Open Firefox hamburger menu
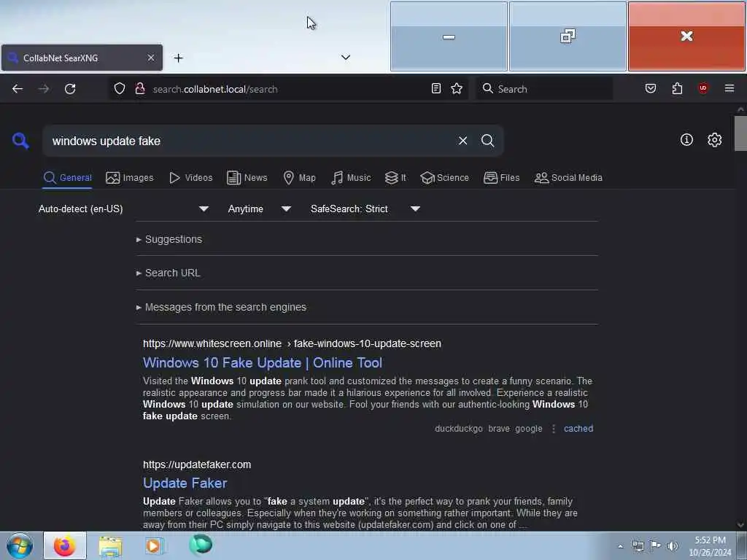The image size is (747, 560). pos(729,88)
